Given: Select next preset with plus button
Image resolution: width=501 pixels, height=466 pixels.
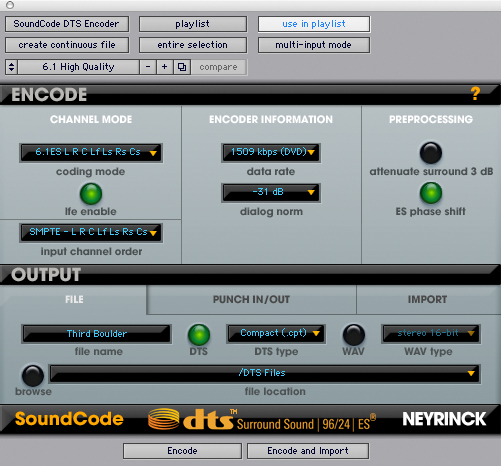Looking at the screenshot, I should click(x=164, y=67).
